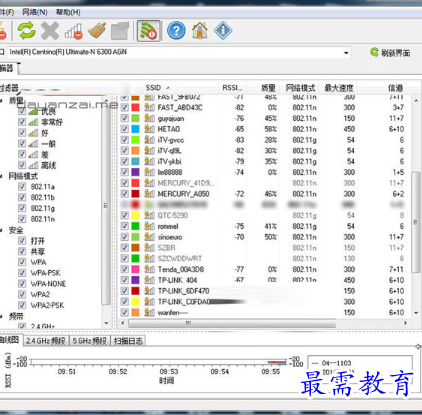This screenshot has height=415, width=422.
Task: Select the MERCURY_A050 network row
Action: point(265,194)
